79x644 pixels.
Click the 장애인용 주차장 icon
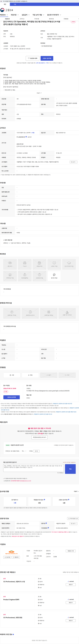pyautogui.click(x=12, y=313)
